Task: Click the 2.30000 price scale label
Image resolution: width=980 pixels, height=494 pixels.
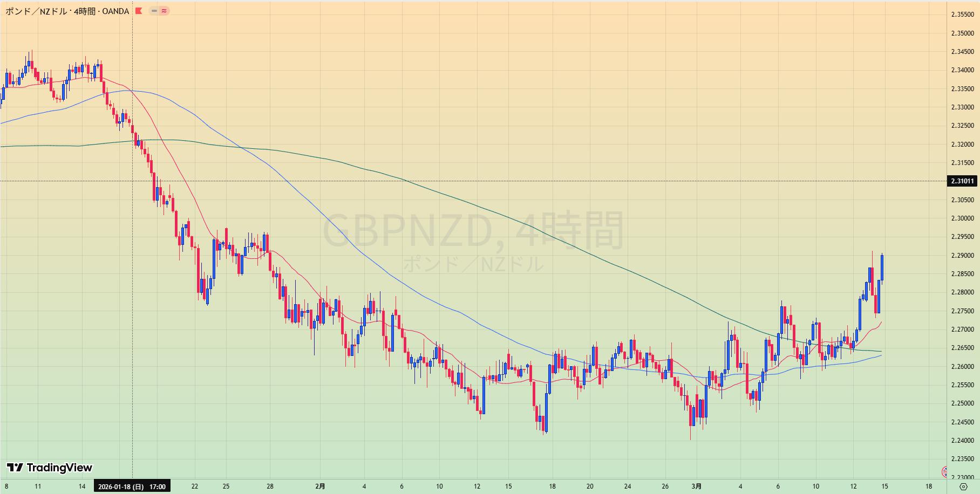Action: pyautogui.click(x=962, y=218)
